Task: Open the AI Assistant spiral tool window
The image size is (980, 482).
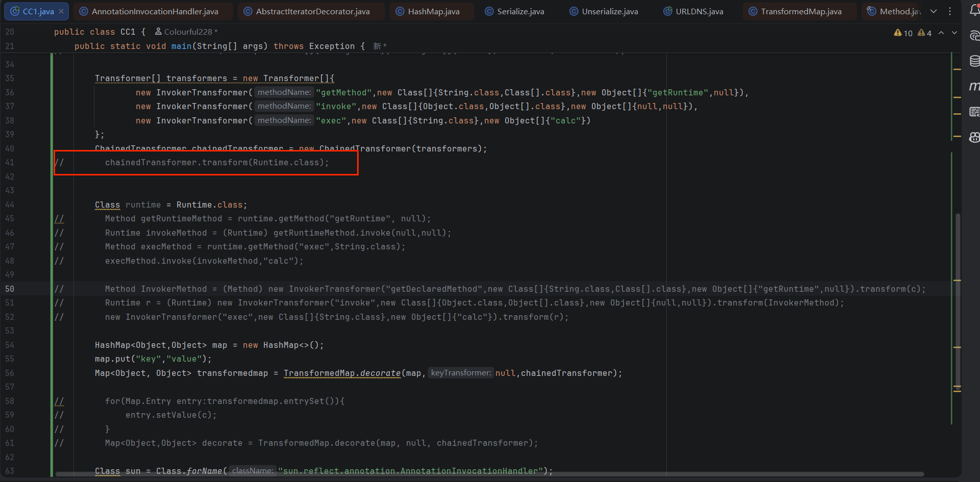Action: click(x=974, y=36)
